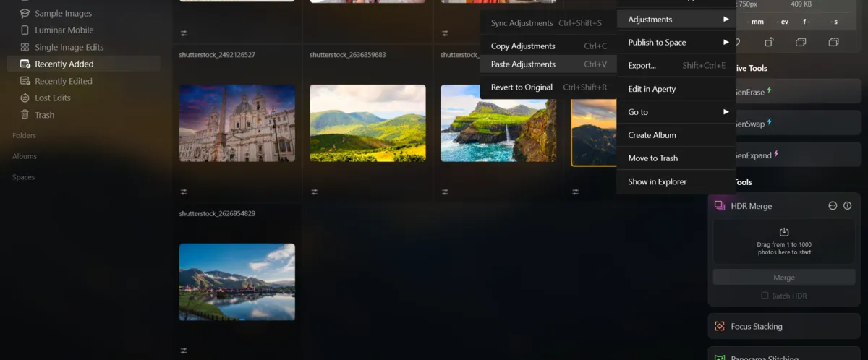Go to the Lost Edits section
Viewport: 868px width, 360px height.
point(52,98)
